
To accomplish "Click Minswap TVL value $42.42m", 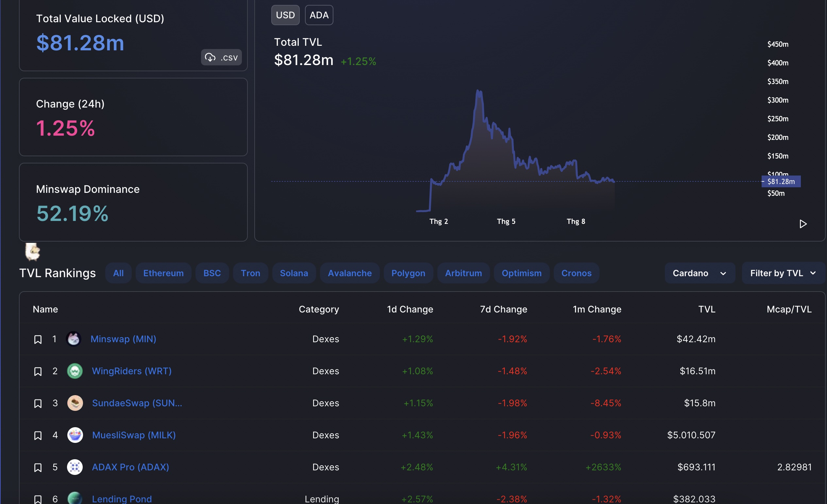I will [696, 339].
